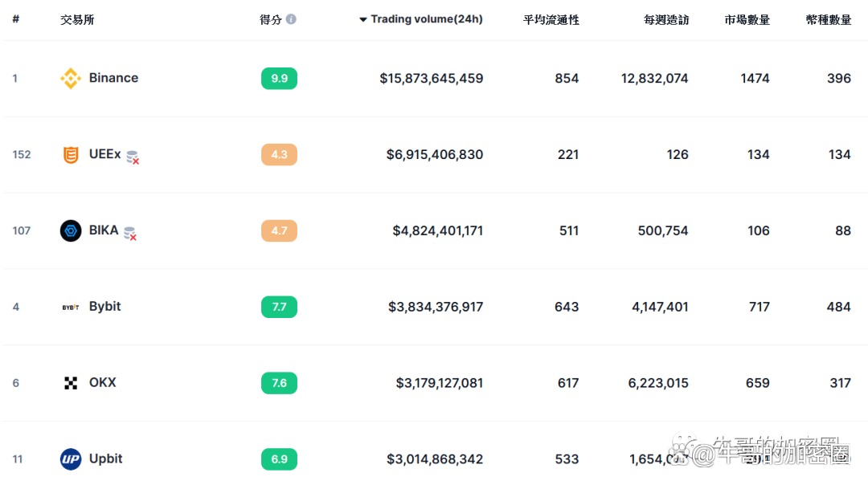Click Upbit liquidity value 533
This screenshot has height=485, width=868.
(567, 459)
